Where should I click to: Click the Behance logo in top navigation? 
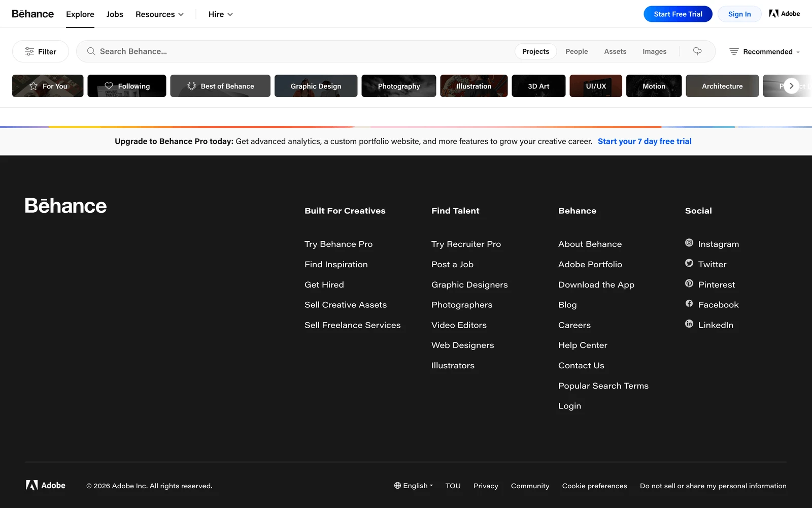32,14
